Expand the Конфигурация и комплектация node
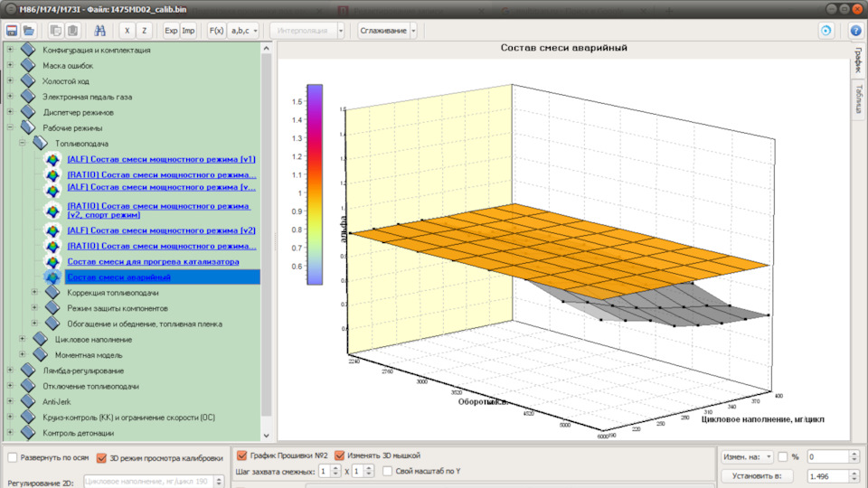Viewport: 868px width, 488px height. pos(10,50)
